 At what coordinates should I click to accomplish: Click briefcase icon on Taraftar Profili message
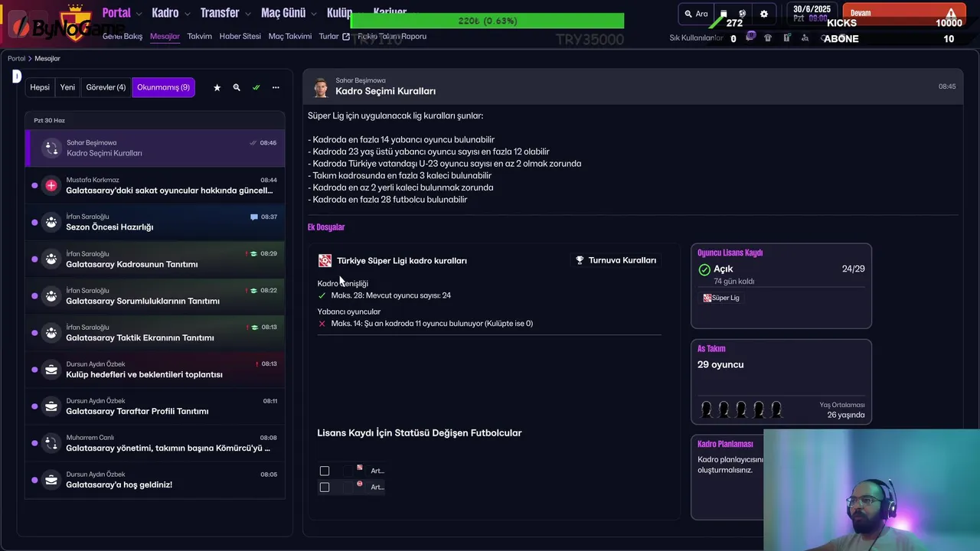tap(51, 406)
